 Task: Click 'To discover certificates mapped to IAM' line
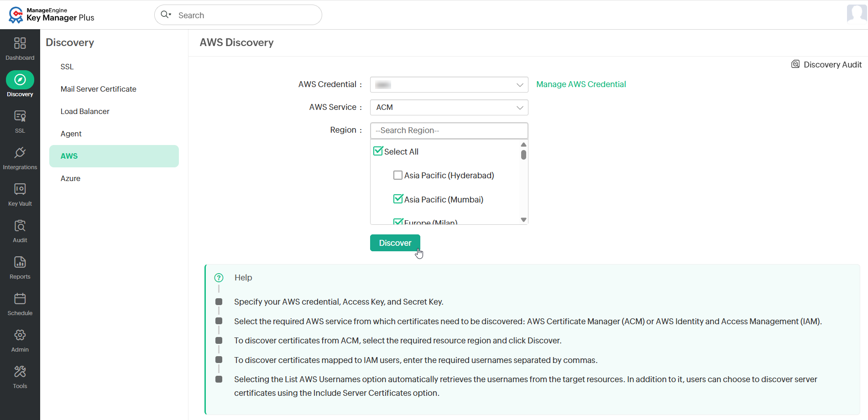416,360
